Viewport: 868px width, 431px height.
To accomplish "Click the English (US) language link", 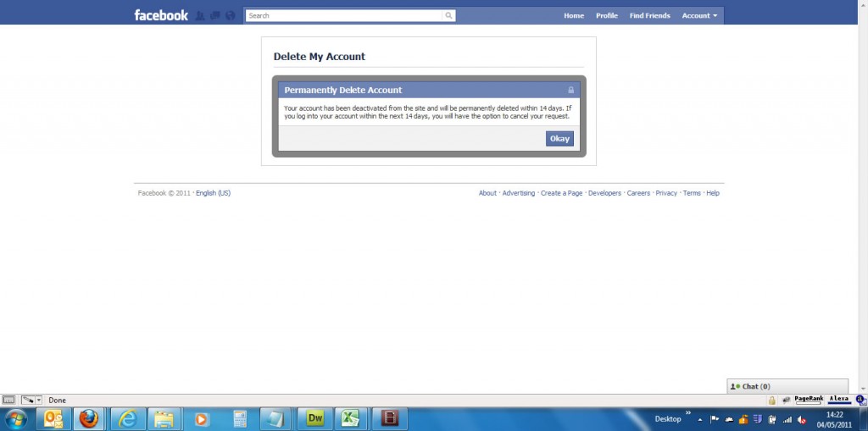I will click(x=213, y=193).
